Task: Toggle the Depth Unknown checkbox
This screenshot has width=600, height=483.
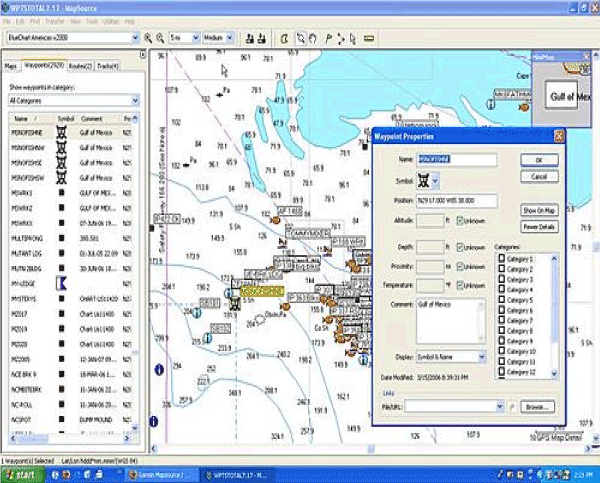Action: (460, 247)
